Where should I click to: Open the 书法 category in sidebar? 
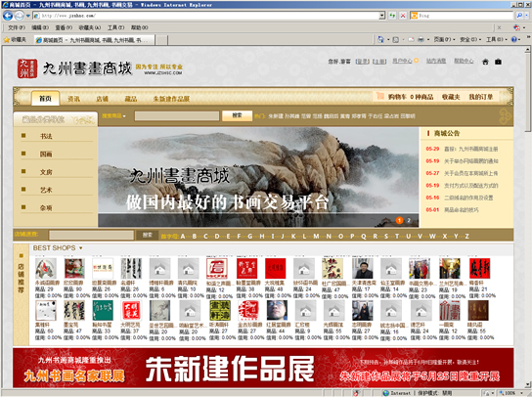pyautogui.click(x=46, y=136)
